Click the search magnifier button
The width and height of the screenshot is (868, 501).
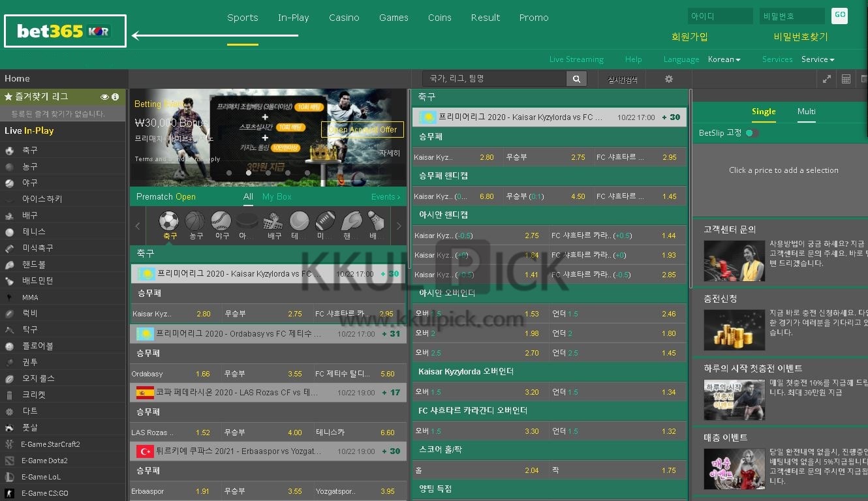coord(576,79)
